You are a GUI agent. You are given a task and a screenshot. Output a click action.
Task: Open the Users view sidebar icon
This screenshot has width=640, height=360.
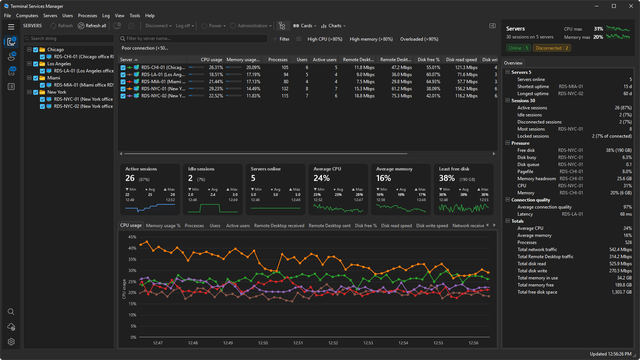click(11, 56)
